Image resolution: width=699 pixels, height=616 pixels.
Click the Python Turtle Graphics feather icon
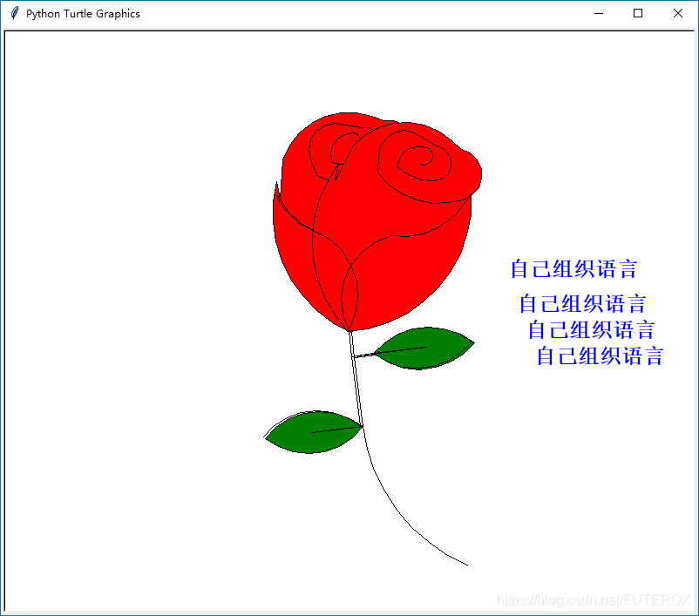[x=15, y=13]
